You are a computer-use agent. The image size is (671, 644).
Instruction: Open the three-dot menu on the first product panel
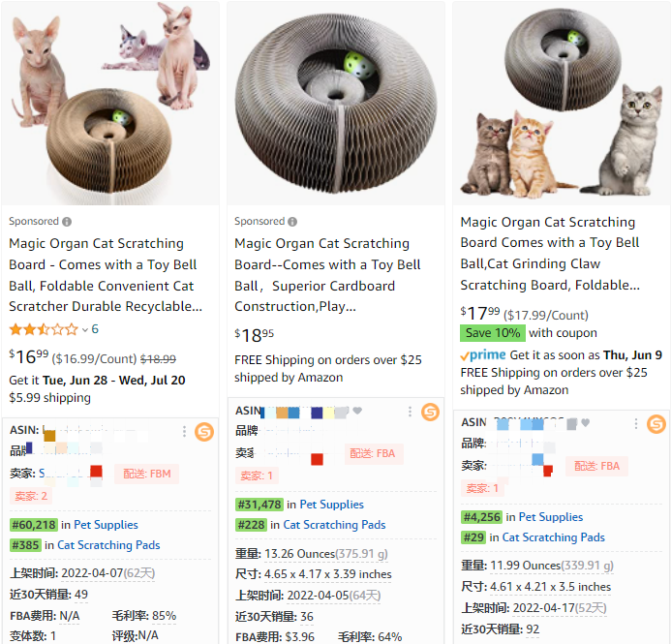pyautogui.click(x=184, y=431)
